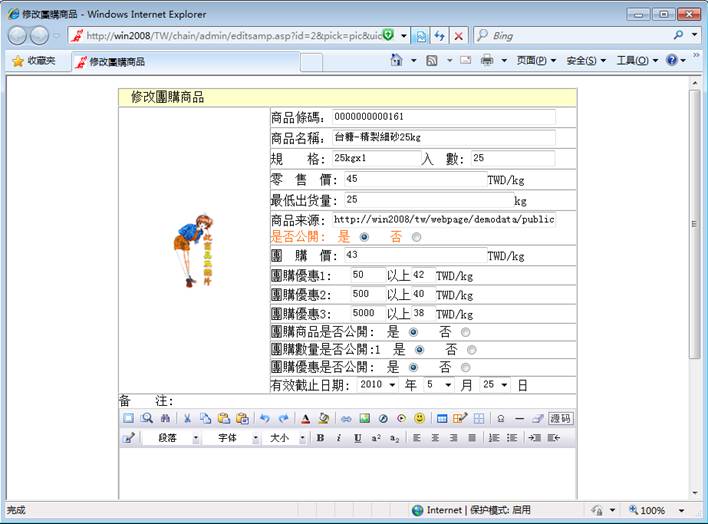This screenshot has height=524, width=708.
Task: Insert a smiley emoticon from editor toolbar
Action: tap(419, 418)
